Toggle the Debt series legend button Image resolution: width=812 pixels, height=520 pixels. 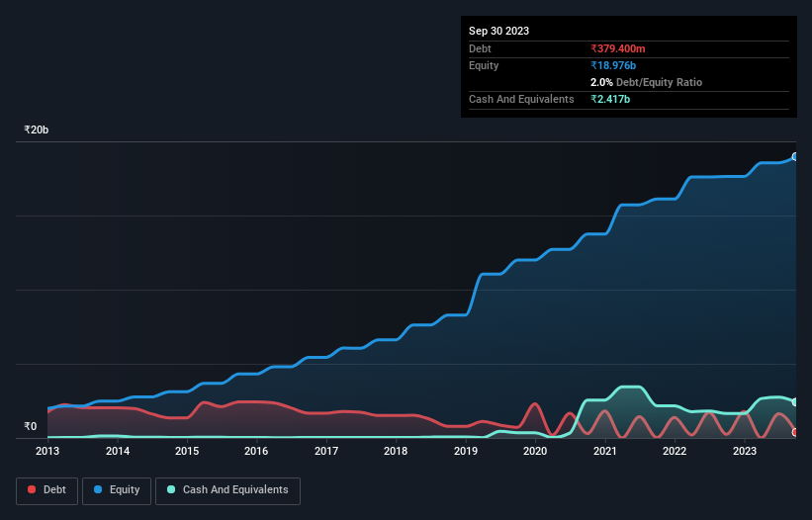pos(47,490)
